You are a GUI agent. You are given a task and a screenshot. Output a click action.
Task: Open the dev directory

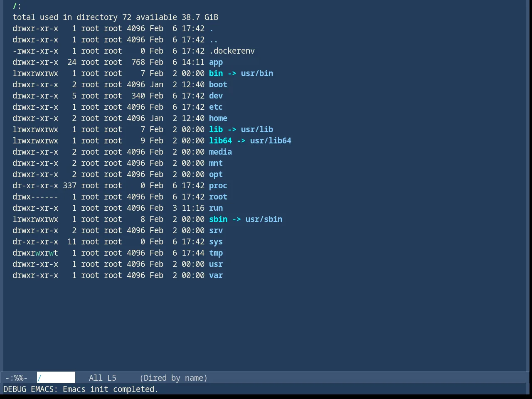point(216,96)
